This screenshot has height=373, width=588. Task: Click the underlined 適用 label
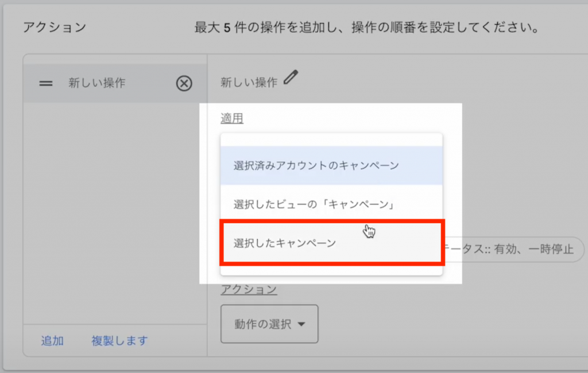232,118
